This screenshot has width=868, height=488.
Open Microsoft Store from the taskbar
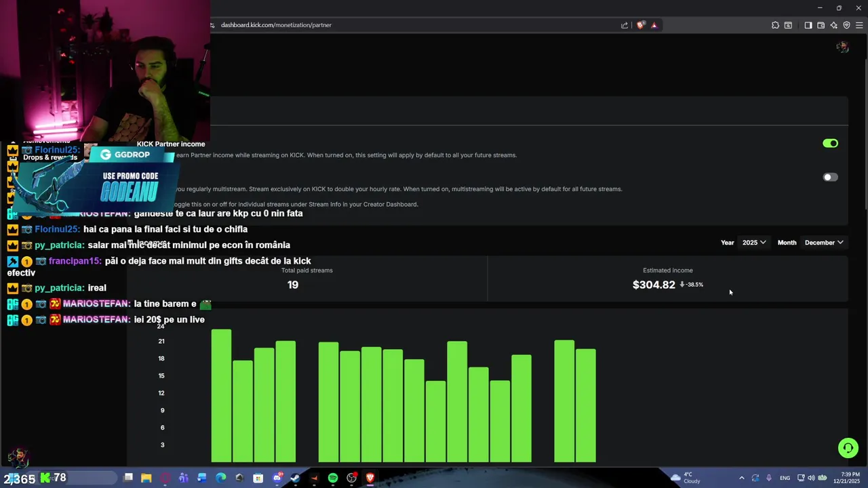click(x=258, y=478)
